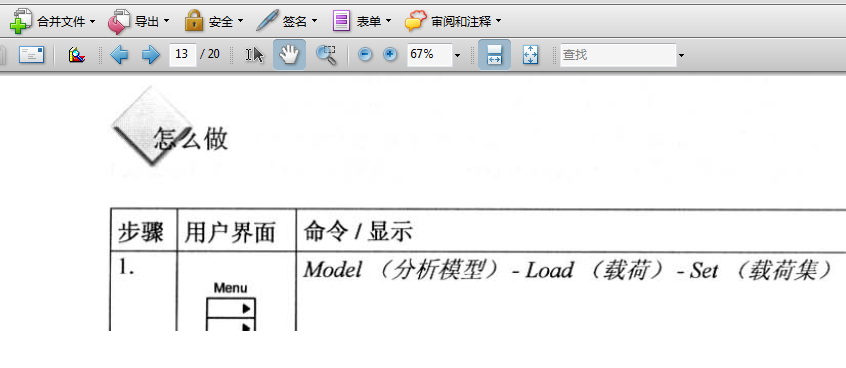Click the 怎么做 heading text

click(x=191, y=139)
